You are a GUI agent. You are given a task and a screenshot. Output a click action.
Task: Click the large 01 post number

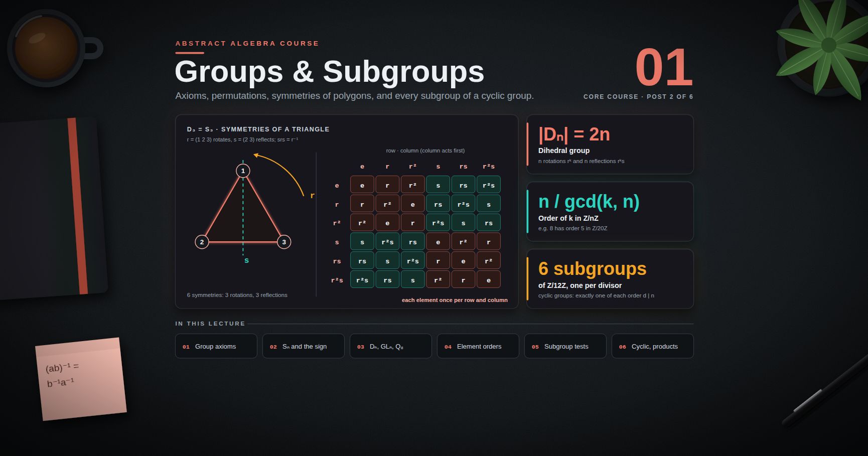pyautogui.click(x=664, y=68)
